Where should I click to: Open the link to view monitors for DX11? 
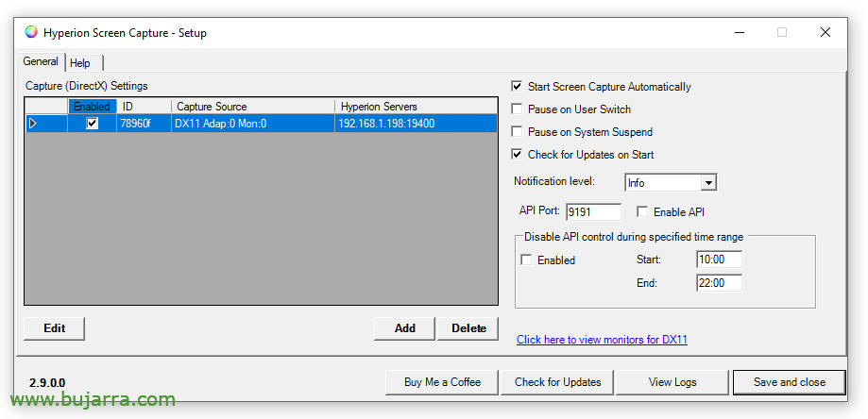[x=602, y=340]
